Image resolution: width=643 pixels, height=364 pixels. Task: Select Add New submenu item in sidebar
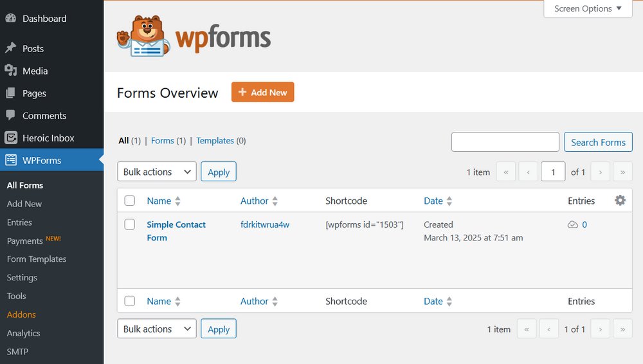24,204
